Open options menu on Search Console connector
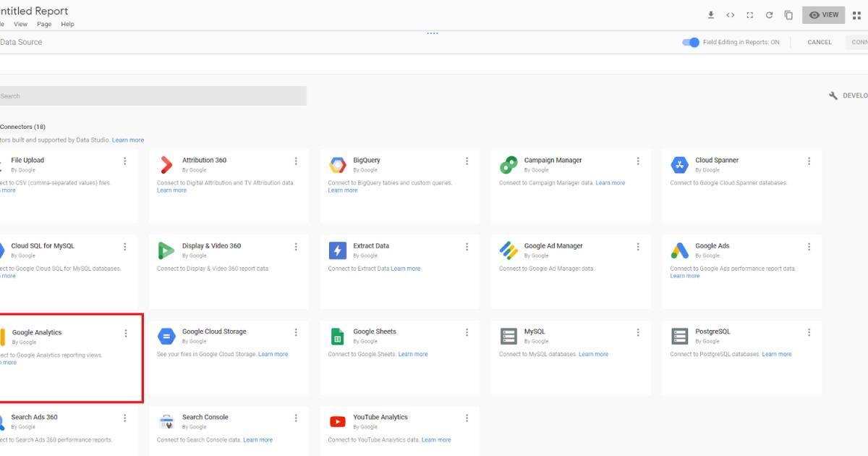The image size is (868, 456). point(296,418)
